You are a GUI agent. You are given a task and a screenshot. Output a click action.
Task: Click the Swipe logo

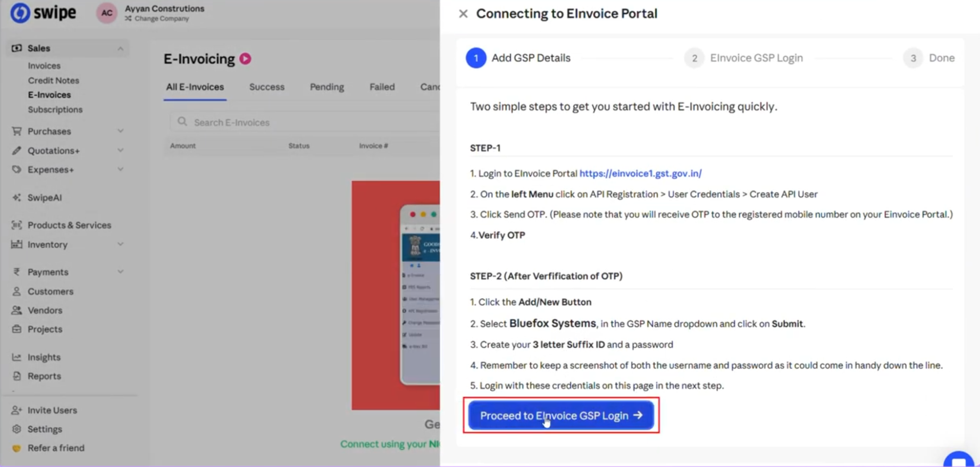tap(43, 12)
